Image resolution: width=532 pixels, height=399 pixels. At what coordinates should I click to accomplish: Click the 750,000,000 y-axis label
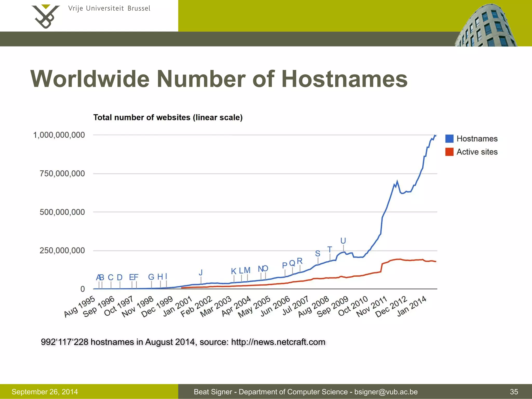(x=62, y=174)
